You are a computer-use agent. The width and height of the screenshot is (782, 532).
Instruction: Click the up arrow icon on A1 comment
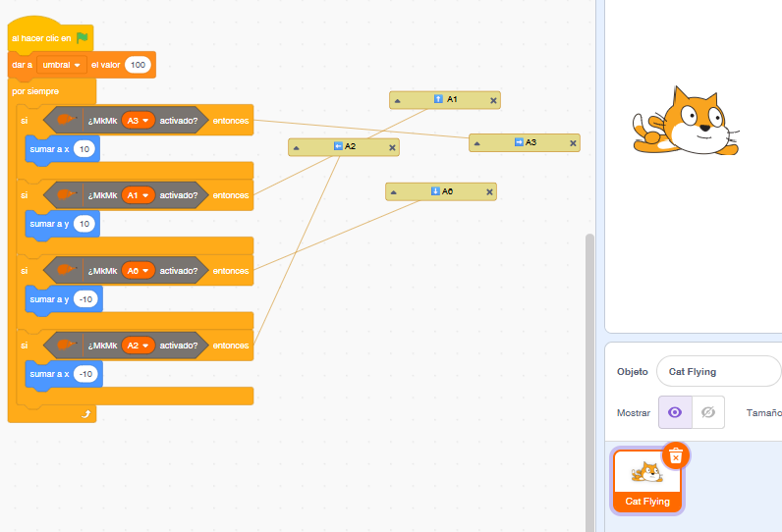click(x=438, y=99)
